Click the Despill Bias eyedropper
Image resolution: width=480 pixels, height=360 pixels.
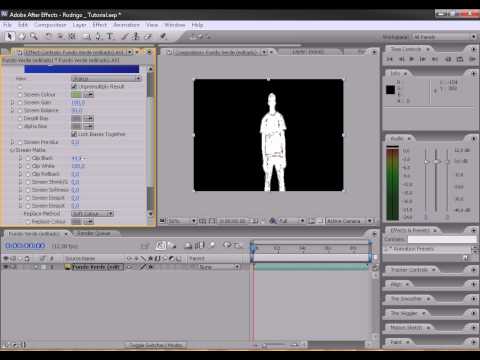pyautogui.click(x=89, y=118)
